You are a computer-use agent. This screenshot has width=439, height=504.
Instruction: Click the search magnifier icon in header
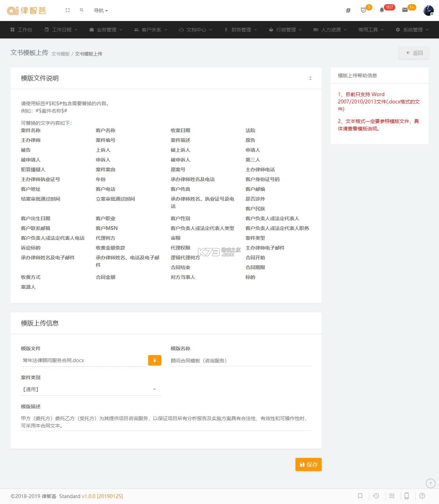[82, 10]
